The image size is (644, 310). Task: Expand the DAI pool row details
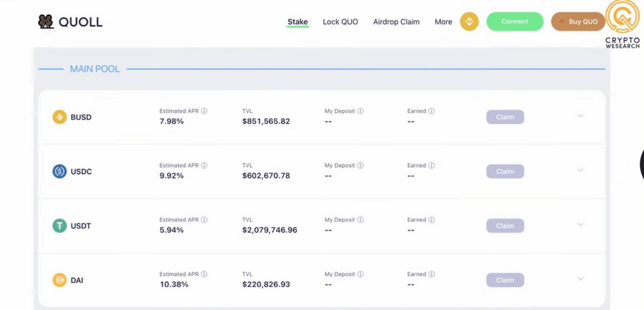coord(580,279)
